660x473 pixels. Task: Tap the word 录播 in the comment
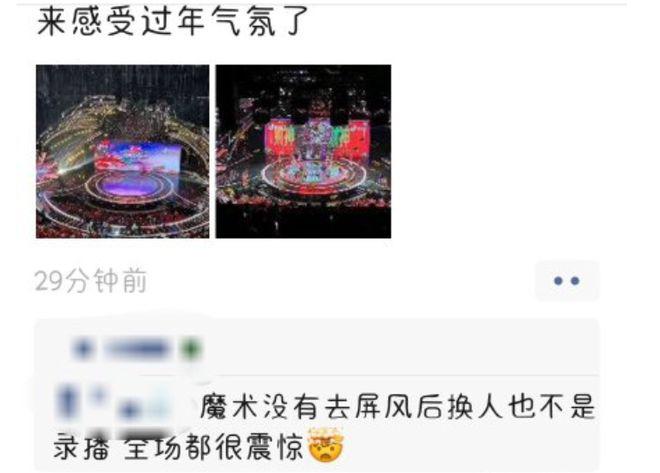click(81, 447)
